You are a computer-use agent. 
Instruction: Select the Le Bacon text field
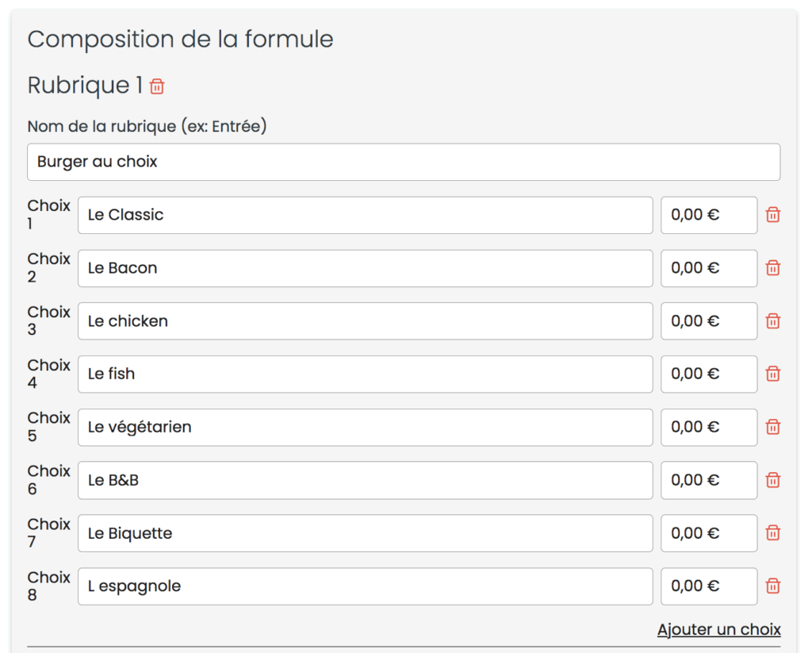coord(365,268)
